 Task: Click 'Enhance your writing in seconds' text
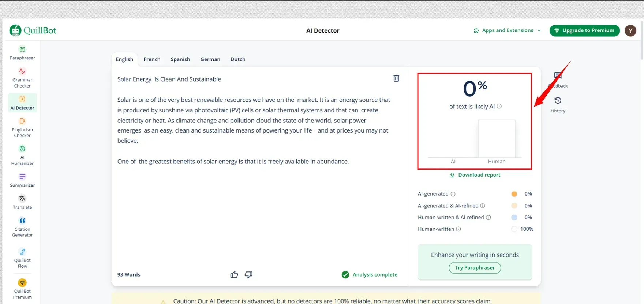tap(475, 255)
